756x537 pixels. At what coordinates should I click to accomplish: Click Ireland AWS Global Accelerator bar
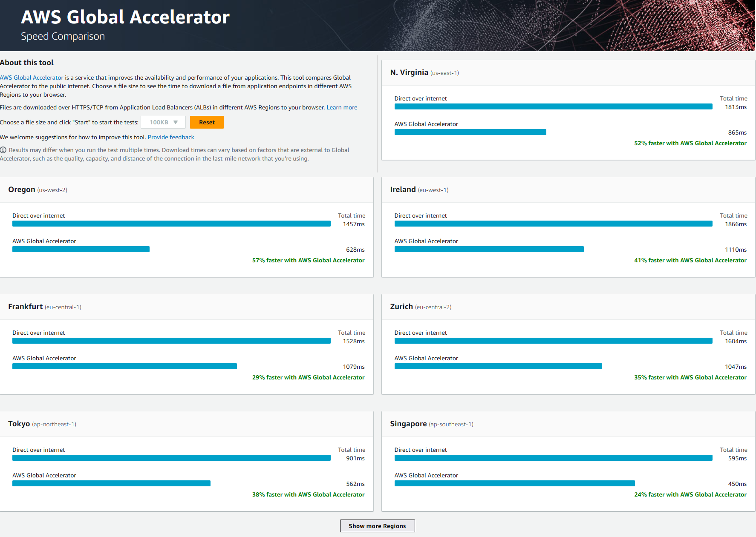point(489,249)
